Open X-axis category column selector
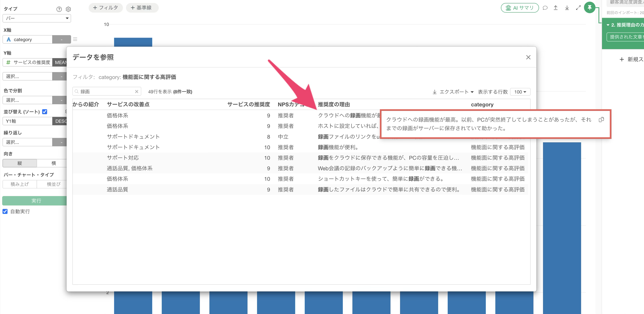Image resolution: width=644 pixels, height=314 pixels. click(27, 39)
